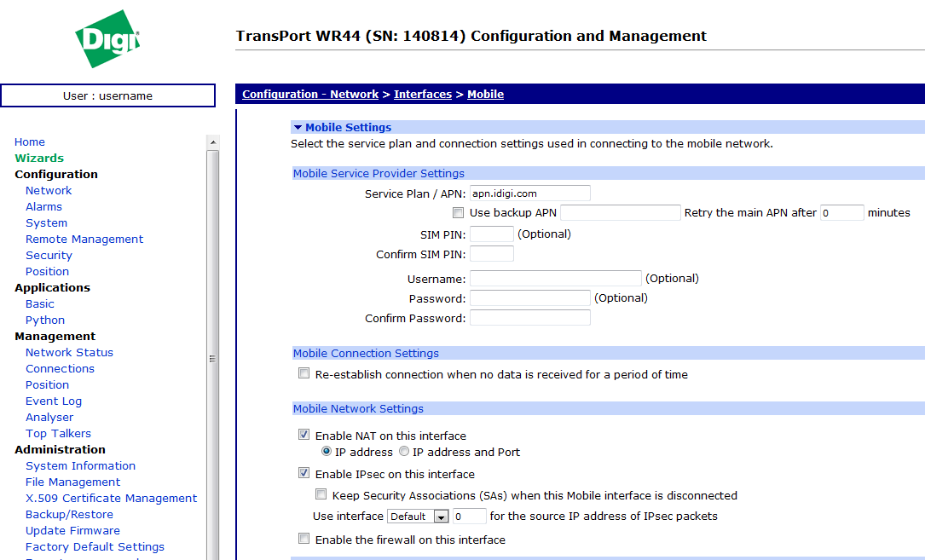This screenshot has height=560, width=925.
Task: Open X.509 Certificate Management
Action: 111,499
